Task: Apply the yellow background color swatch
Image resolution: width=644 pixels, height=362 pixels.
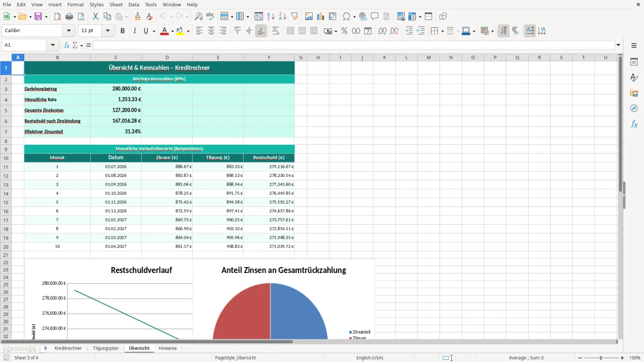Action: click(x=180, y=31)
